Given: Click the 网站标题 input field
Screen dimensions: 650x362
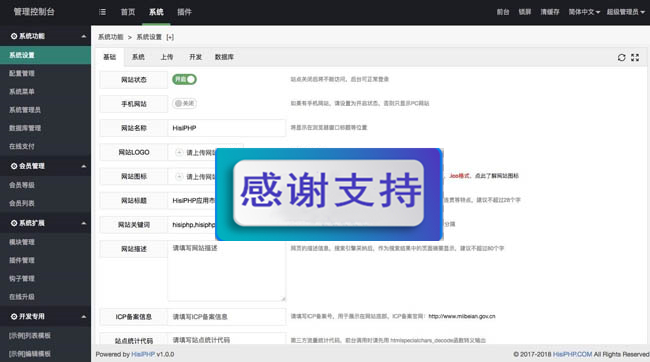Looking at the screenshot, I should click(x=192, y=201).
